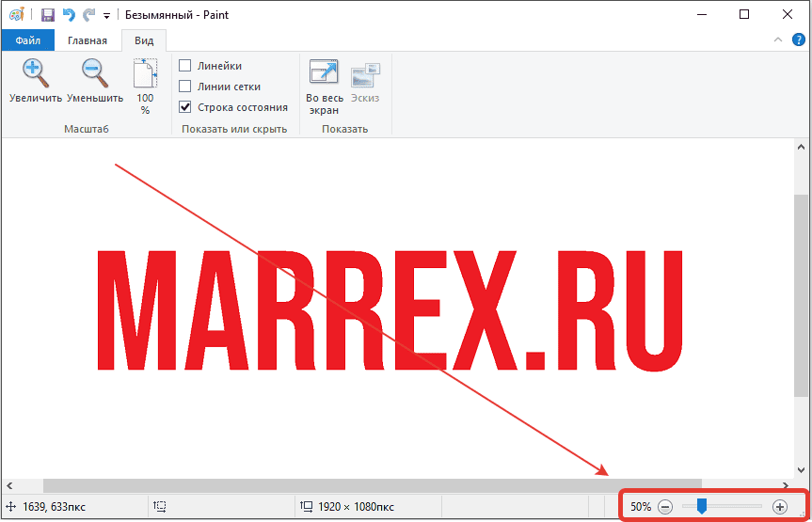Click the Zoom out (Уменьшить) magnifier icon

[x=95, y=73]
